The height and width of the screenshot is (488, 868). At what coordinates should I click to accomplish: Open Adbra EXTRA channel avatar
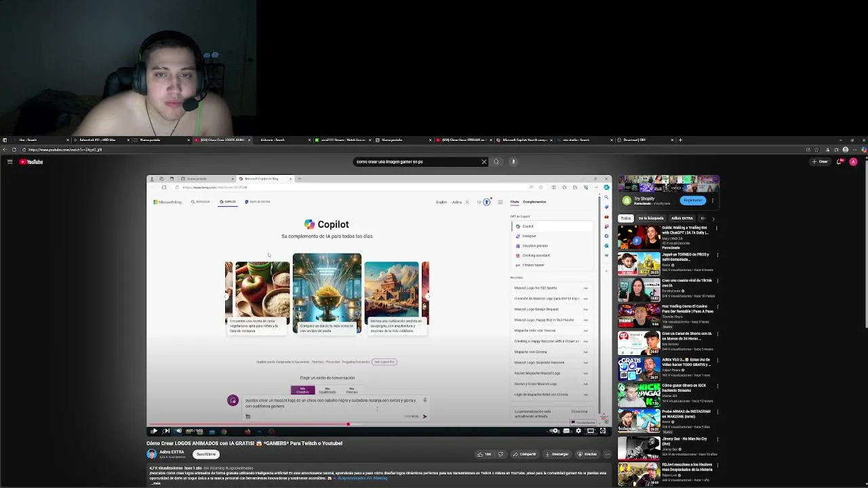pos(152,454)
